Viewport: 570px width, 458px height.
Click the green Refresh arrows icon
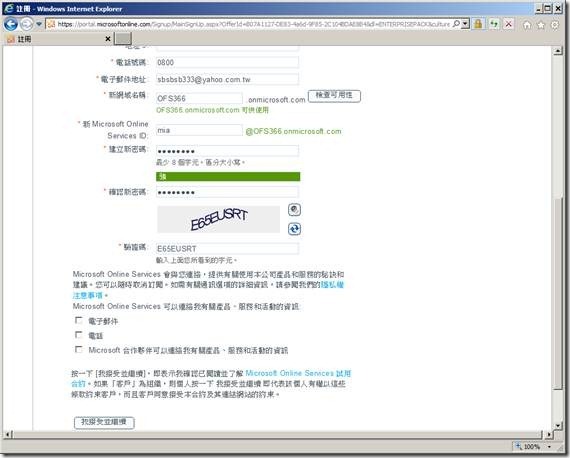pyautogui.click(x=494, y=24)
